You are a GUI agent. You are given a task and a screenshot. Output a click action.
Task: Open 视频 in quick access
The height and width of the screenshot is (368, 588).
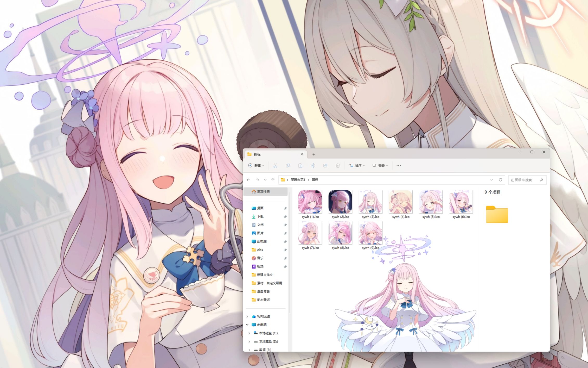pos(260,266)
